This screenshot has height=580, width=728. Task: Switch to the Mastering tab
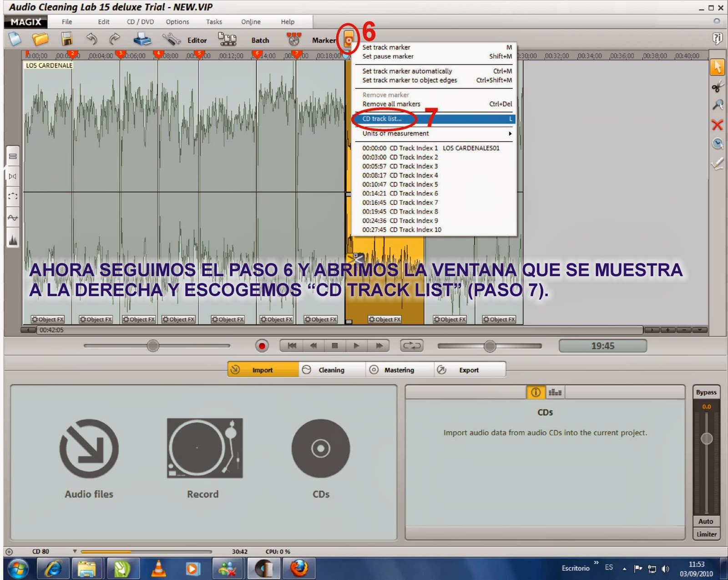click(x=399, y=370)
